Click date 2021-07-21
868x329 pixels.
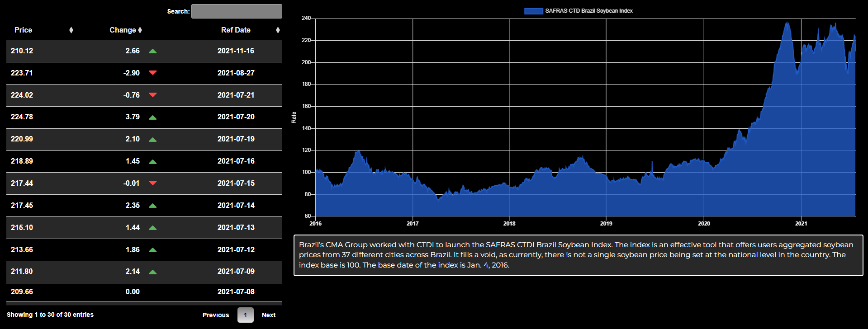pyautogui.click(x=236, y=95)
